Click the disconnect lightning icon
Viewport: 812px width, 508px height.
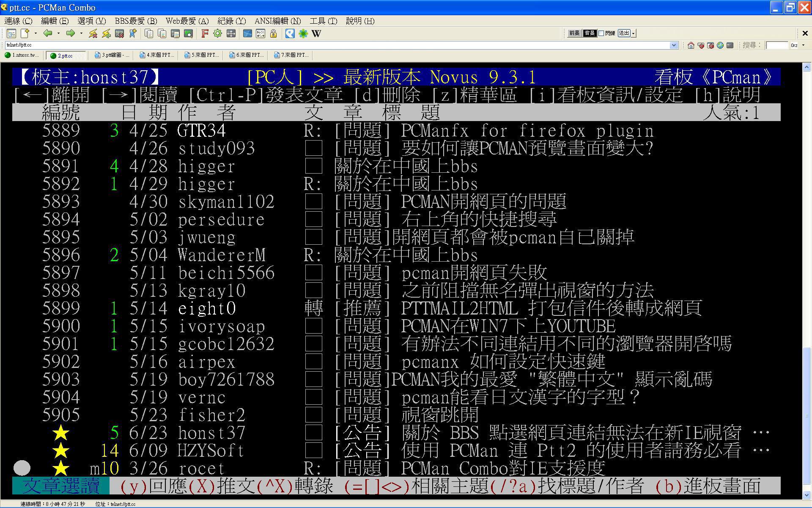point(93,33)
